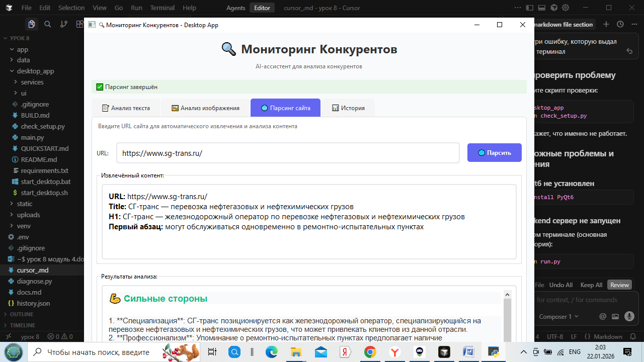Open the Terminal menu in Cursor
Image resolution: width=644 pixels, height=362 pixels.
point(163,8)
